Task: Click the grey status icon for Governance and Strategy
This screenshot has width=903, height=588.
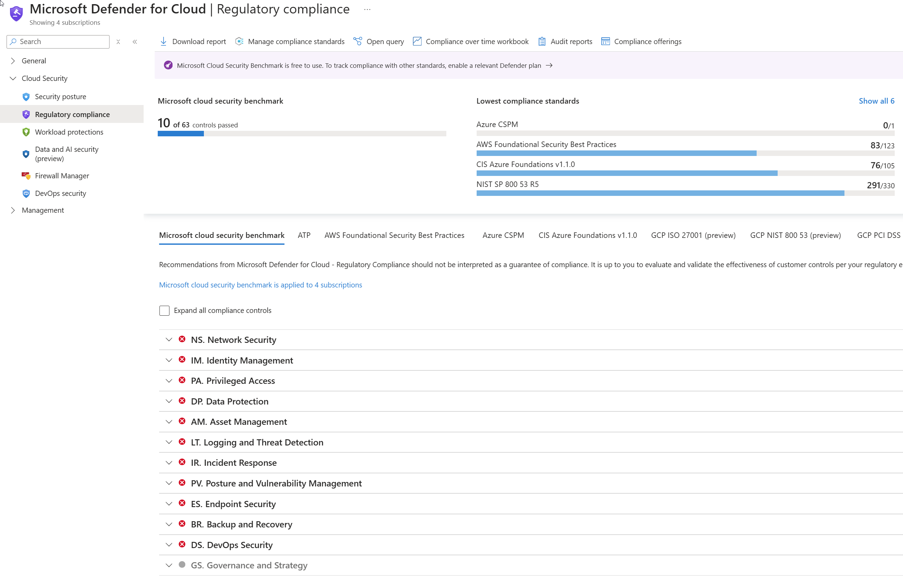Action: pos(182,565)
